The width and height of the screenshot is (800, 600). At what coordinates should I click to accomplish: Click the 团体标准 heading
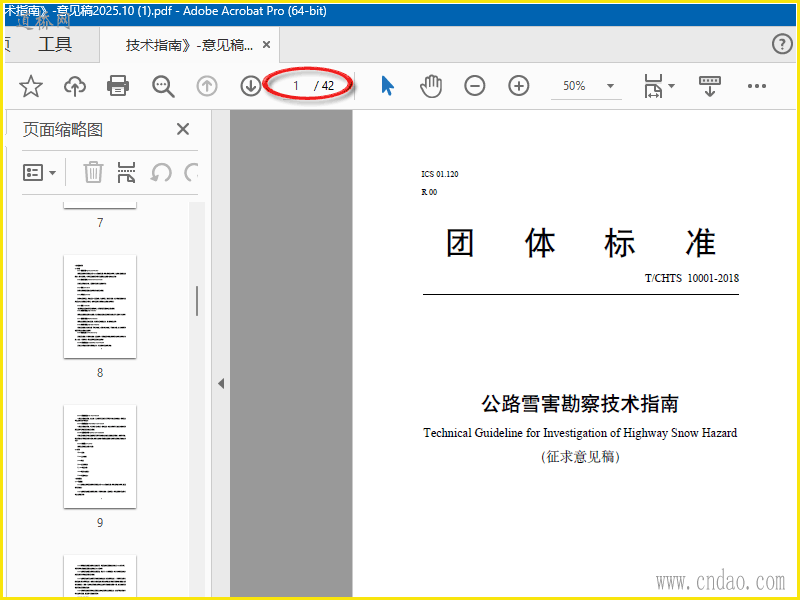(x=581, y=243)
